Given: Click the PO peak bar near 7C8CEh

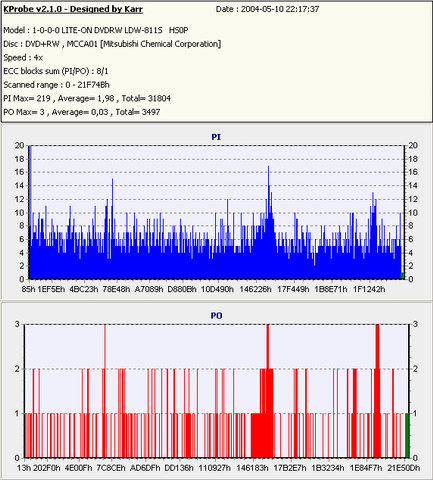Looking at the screenshot, I should [x=105, y=391].
